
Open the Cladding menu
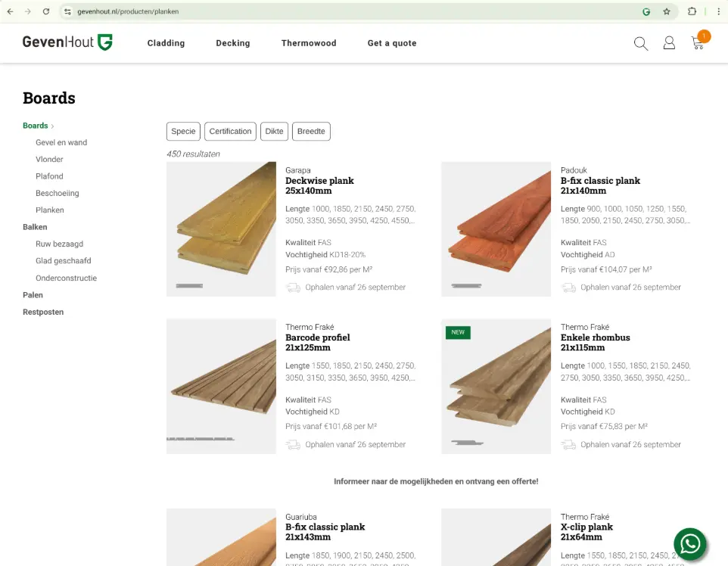[166, 43]
